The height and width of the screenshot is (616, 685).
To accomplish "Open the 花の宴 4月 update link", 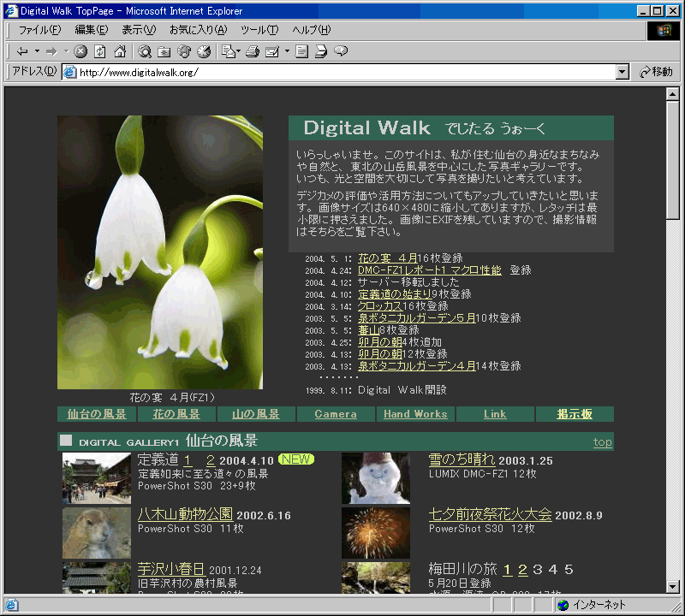I will pyautogui.click(x=388, y=258).
